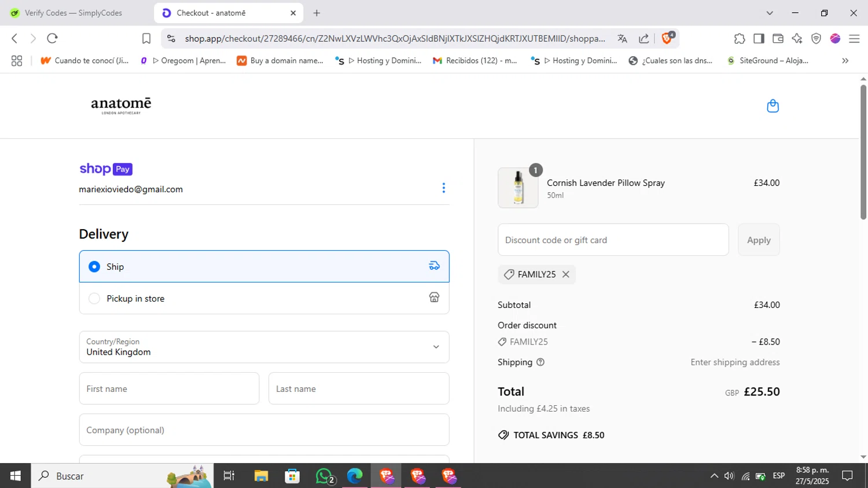View site information for shop.app
The width and height of the screenshot is (868, 488).
(x=171, y=39)
